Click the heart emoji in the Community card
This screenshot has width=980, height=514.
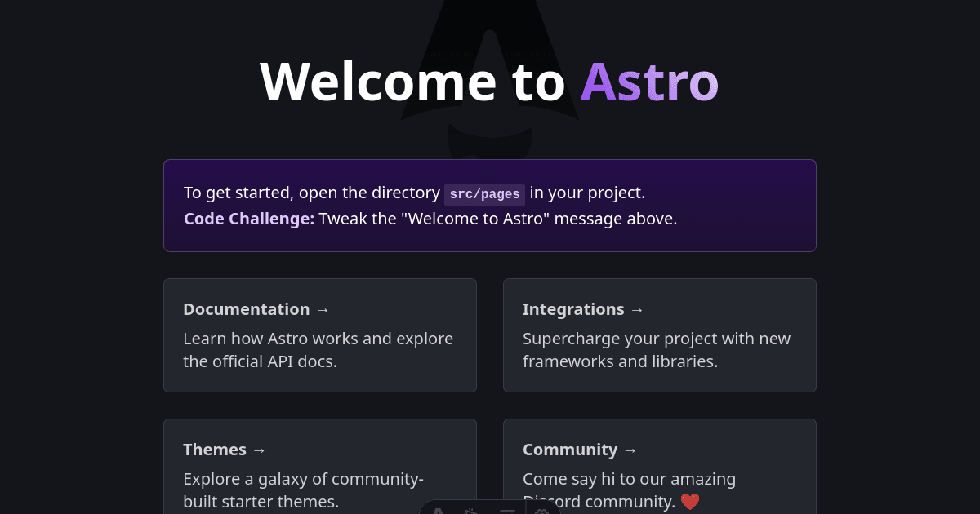click(x=690, y=502)
